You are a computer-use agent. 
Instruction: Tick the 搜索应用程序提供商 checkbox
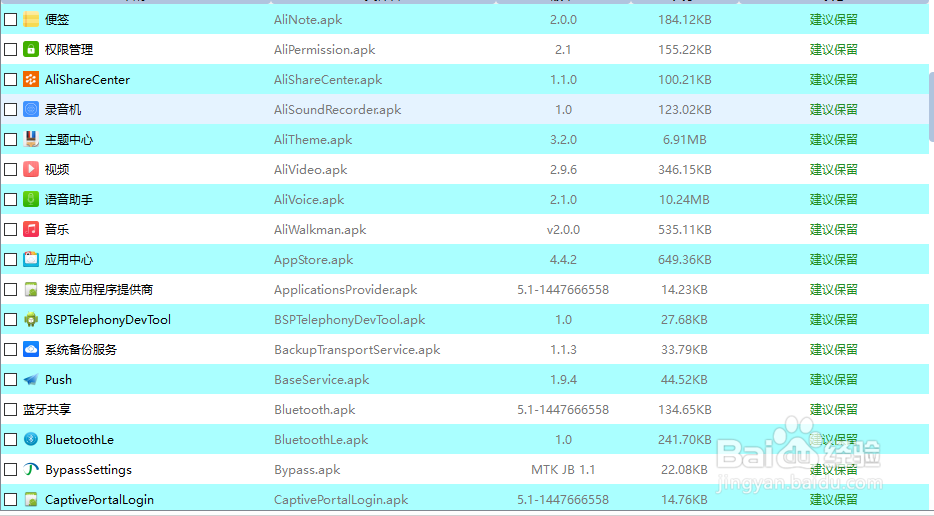click(10, 290)
